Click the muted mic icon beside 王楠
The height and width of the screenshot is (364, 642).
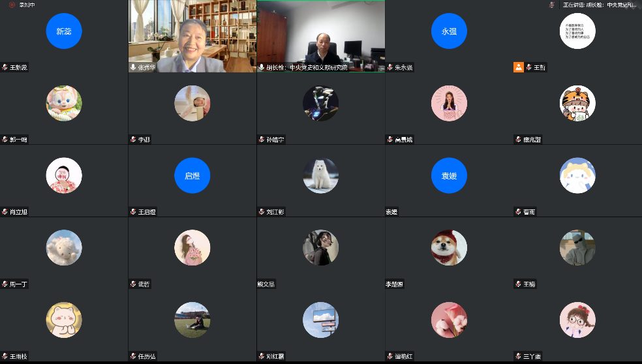click(519, 284)
